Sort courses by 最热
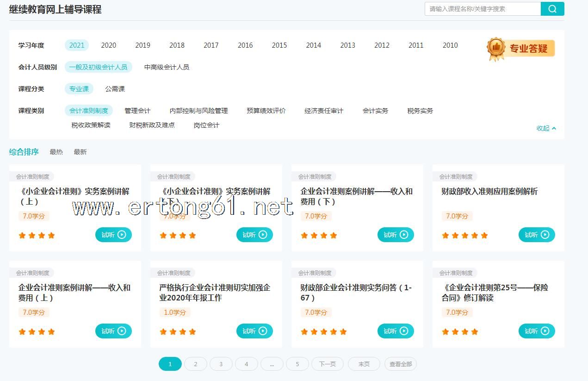The width and height of the screenshot is (588, 381). click(56, 152)
